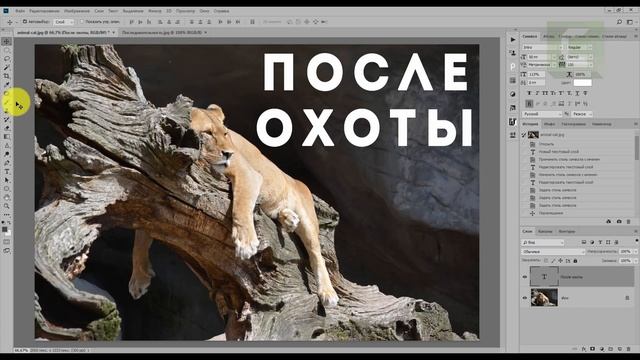Select the Pen tool
640x360 pixels.
click(x=7, y=163)
